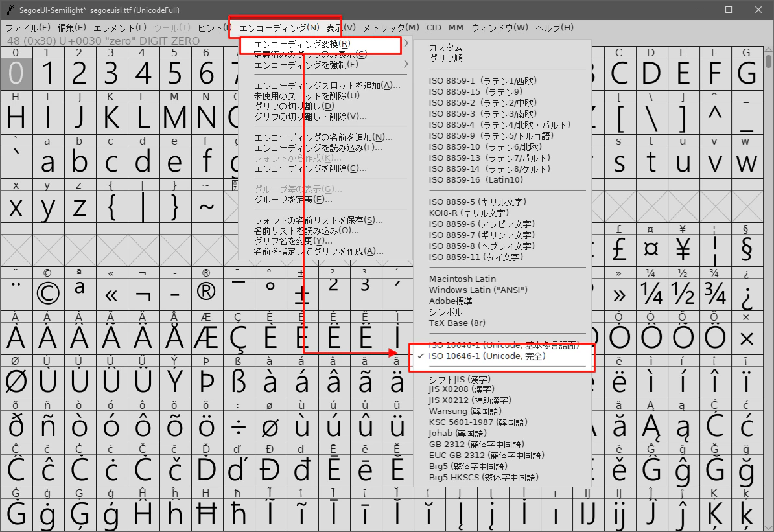Select the registered ® glyph cell
This screenshot has width=774, height=532.
point(206,294)
